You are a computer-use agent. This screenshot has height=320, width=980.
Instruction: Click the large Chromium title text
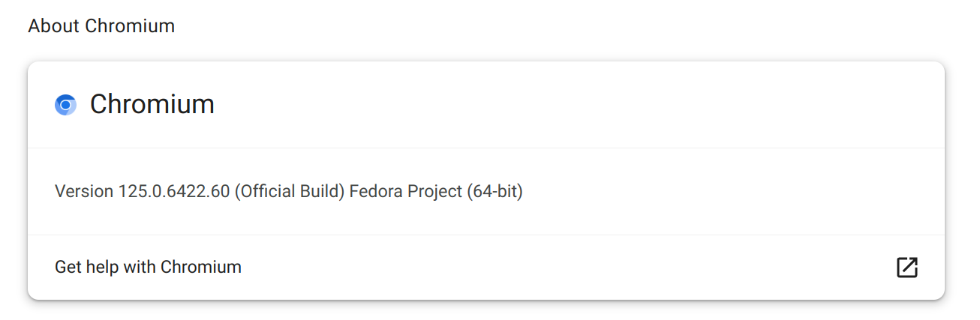coord(152,104)
